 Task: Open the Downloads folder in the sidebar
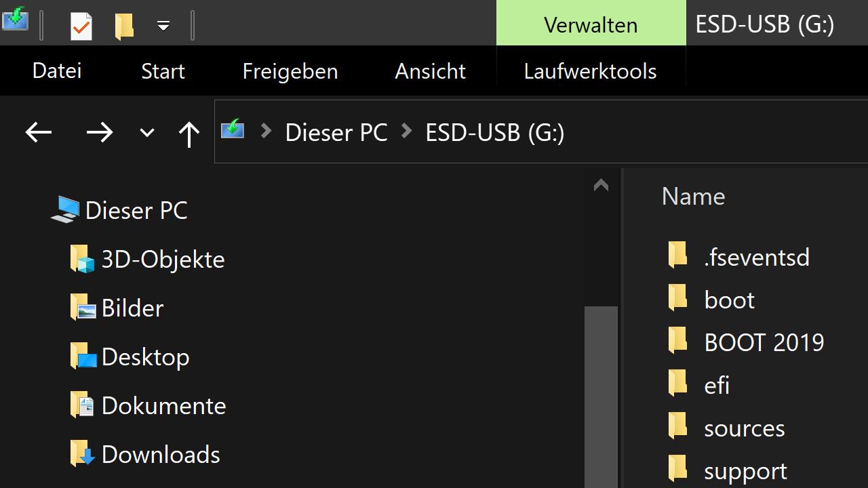161,455
